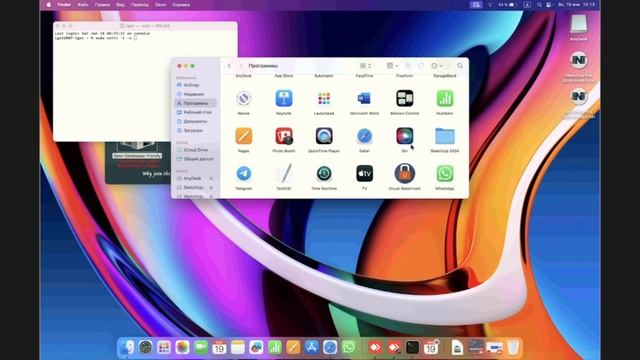Eject the AnyDesk volume in sidebar

click(211, 178)
